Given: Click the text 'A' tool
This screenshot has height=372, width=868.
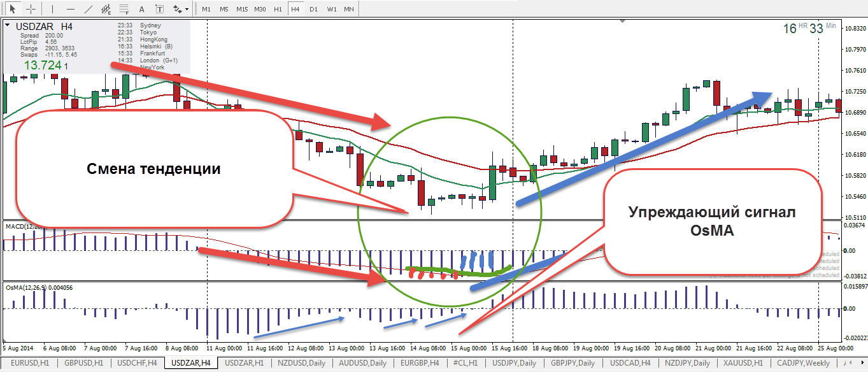Looking at the screenshot, I should pos(141,10).
